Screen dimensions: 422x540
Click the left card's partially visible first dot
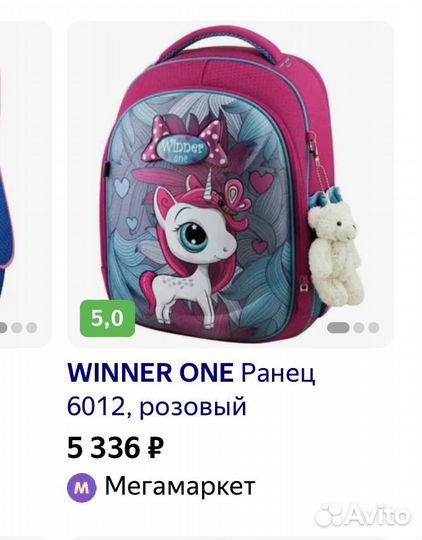pyautogui.click(x=3, y=328)
